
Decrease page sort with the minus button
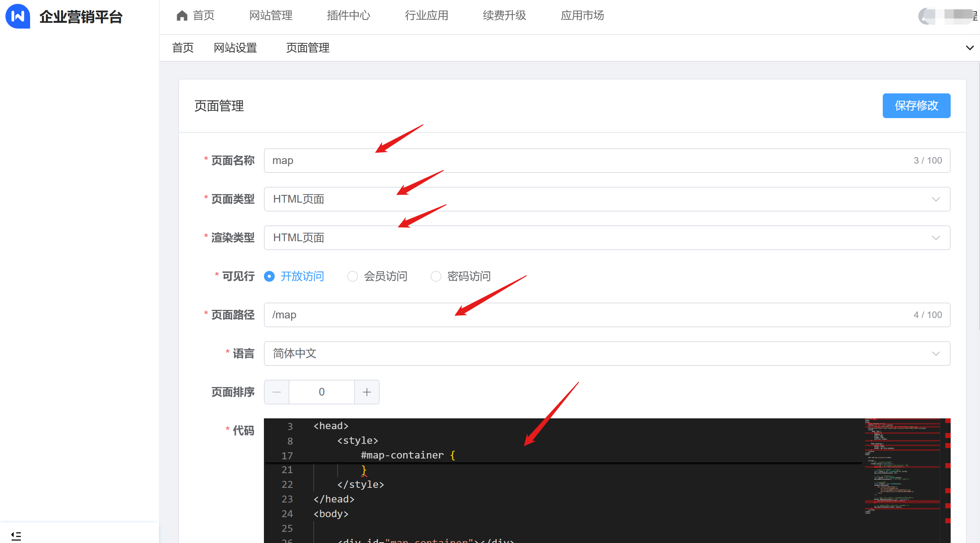coord(277,392)
